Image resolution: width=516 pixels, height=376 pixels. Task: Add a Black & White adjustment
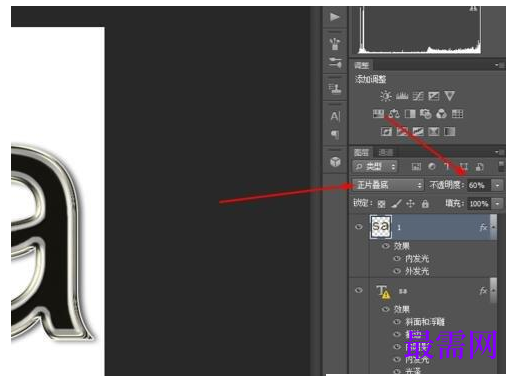[x=410, y=114]
